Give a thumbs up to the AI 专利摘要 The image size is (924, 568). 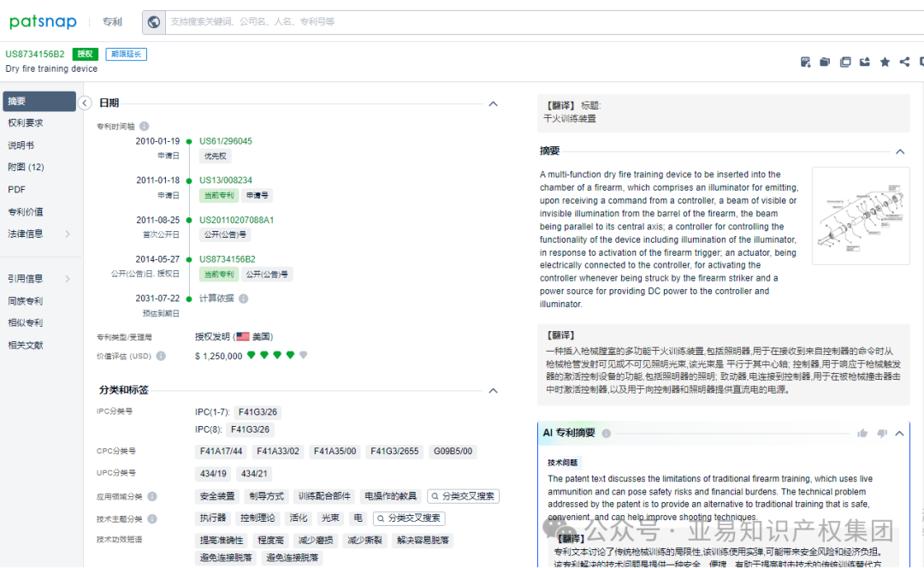(x=862, y=433)
